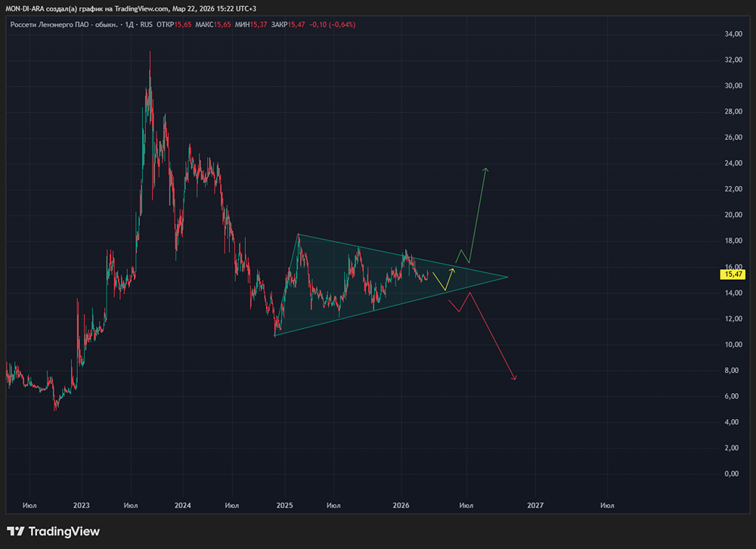Click the Июл label between 2023 and 2024
Viewport: 756px width, 549px height.
tap(131, 506)
